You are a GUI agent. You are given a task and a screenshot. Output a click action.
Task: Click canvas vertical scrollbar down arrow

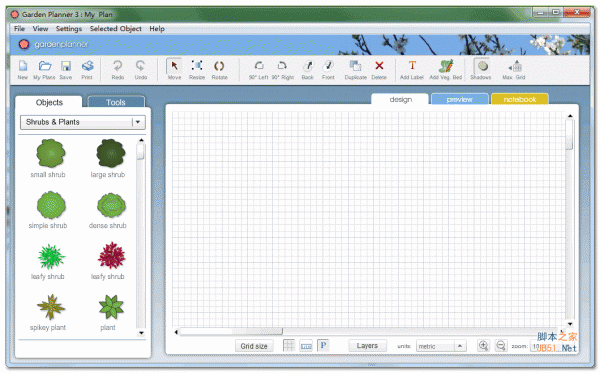coord(570,324)
